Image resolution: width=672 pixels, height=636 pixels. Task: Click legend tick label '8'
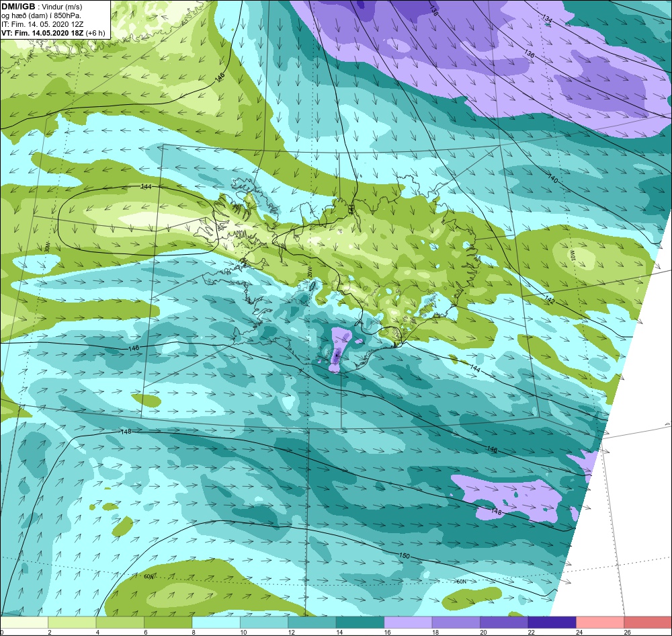(x=194, y=632)
